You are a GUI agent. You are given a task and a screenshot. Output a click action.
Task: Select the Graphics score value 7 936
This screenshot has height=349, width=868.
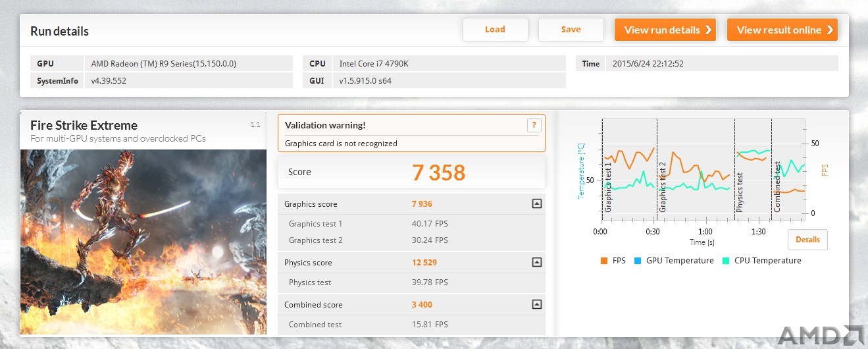coord(422,204)
